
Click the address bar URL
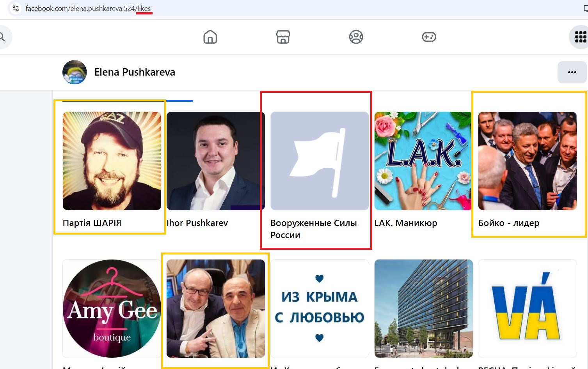pyautogui.click(x=88, y=9)
